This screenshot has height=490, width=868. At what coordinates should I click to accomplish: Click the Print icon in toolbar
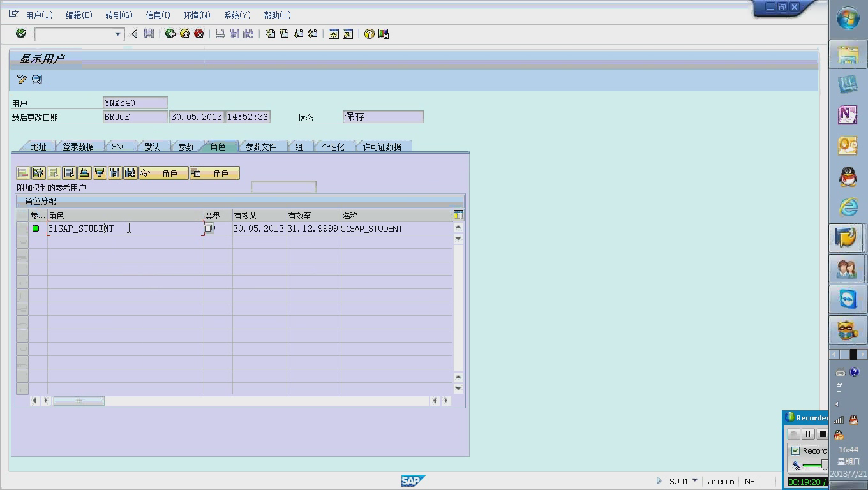[x=220, y=34]
